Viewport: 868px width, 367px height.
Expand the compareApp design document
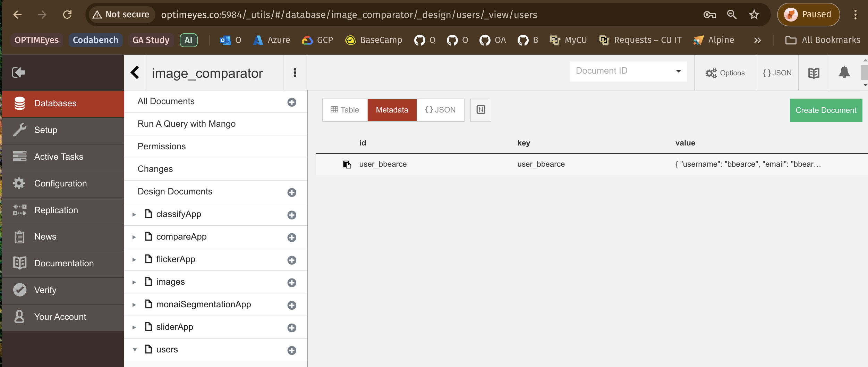[x=134, y=237]
